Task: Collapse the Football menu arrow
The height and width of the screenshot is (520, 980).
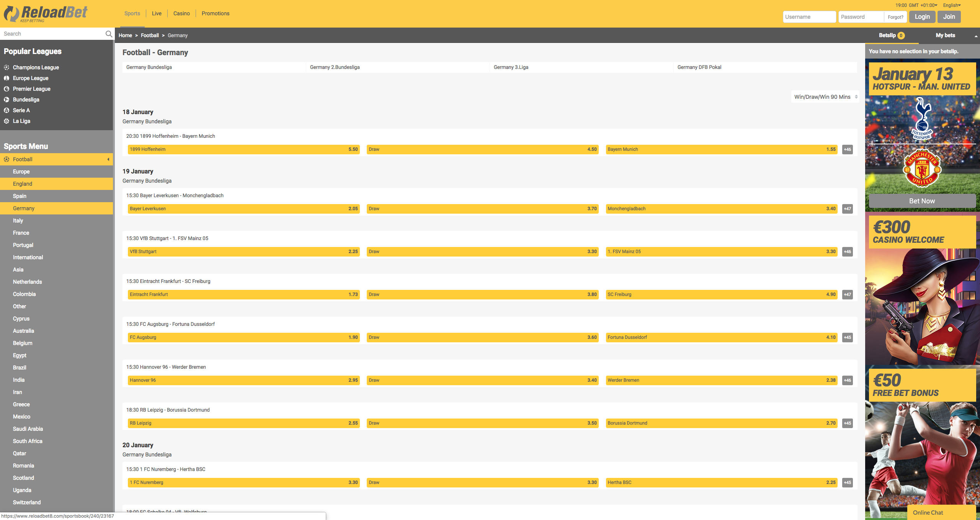Action: pos(108,159)
